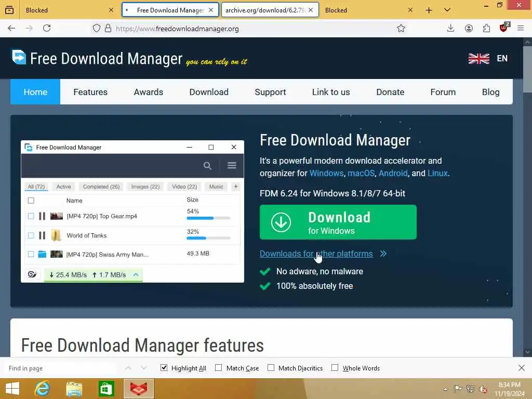
Task: Open the extensions puzzle icon
Action: 486,29
